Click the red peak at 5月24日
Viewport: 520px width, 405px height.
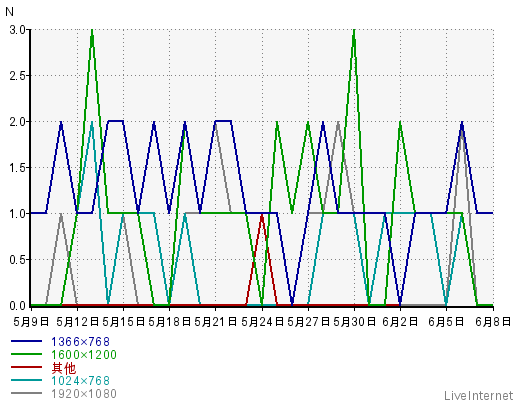click(262, 215)
